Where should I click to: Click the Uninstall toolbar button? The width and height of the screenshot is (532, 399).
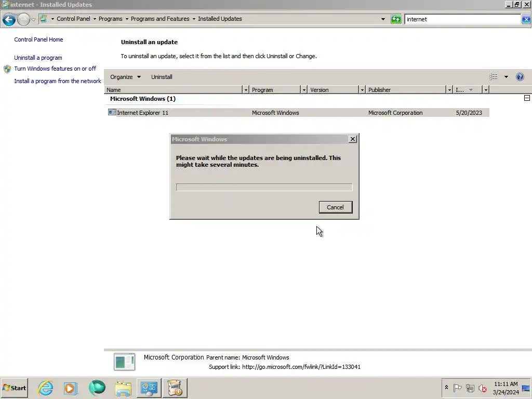click(162, 77)
